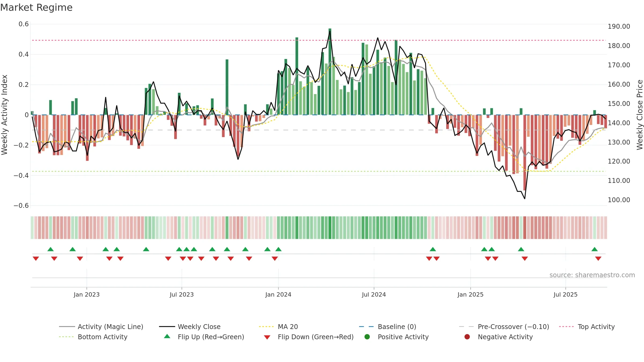The height and width of the screenshot is (362, 644).
Task: Toggle the Baseline (0) legend entry
Action: [387, 327]
